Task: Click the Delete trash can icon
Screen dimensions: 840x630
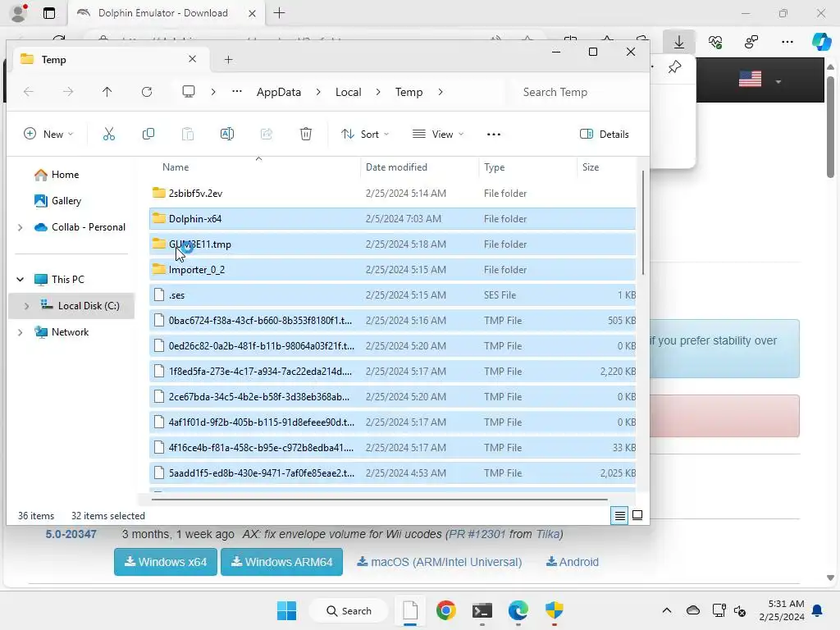Action: pos(306,134)
